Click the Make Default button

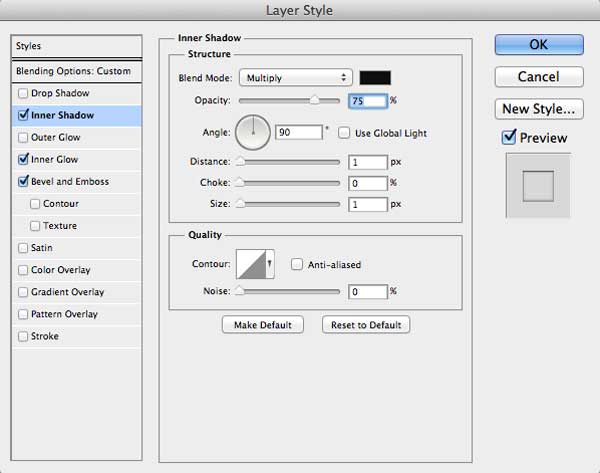click(x=263, y=325)
